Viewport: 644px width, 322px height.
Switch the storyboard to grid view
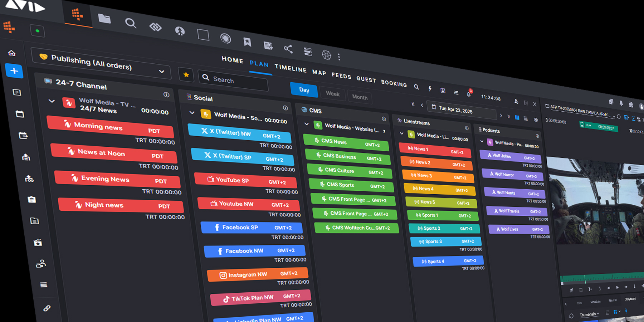click(x=615, y=312)
